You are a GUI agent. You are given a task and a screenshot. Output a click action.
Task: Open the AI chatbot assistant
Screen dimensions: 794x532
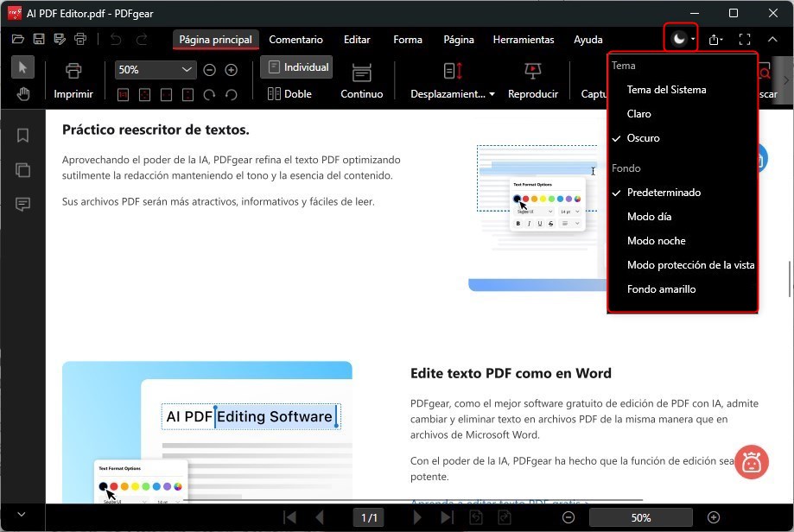(x=752, y=462)
